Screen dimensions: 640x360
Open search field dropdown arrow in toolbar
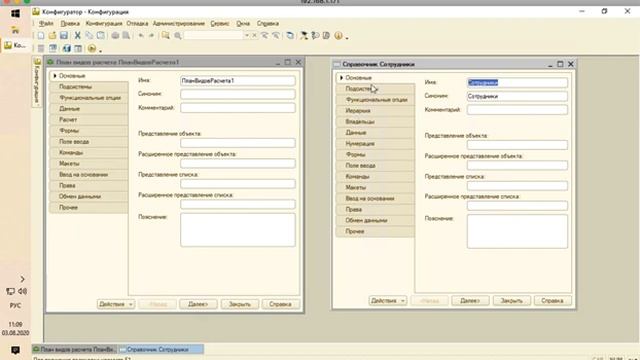point(247,36)
